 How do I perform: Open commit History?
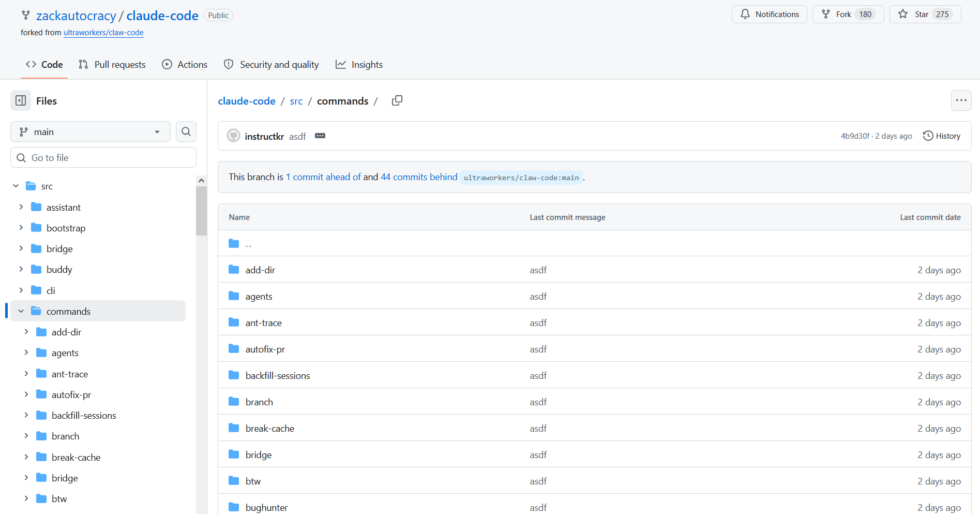coord(942,136)
